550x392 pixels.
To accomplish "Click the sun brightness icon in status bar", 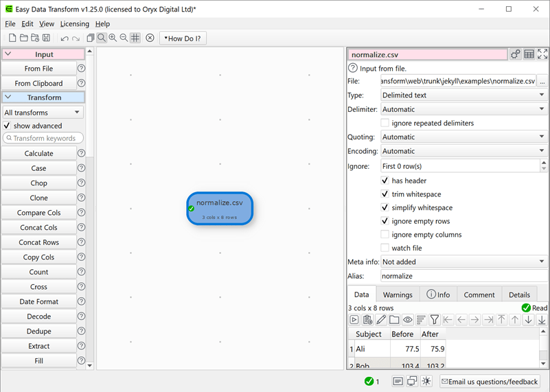I will tap(426, 381).
